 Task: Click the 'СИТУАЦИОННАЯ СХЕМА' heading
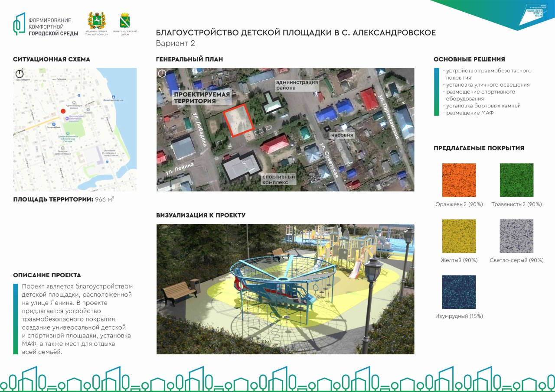(52, 59)
